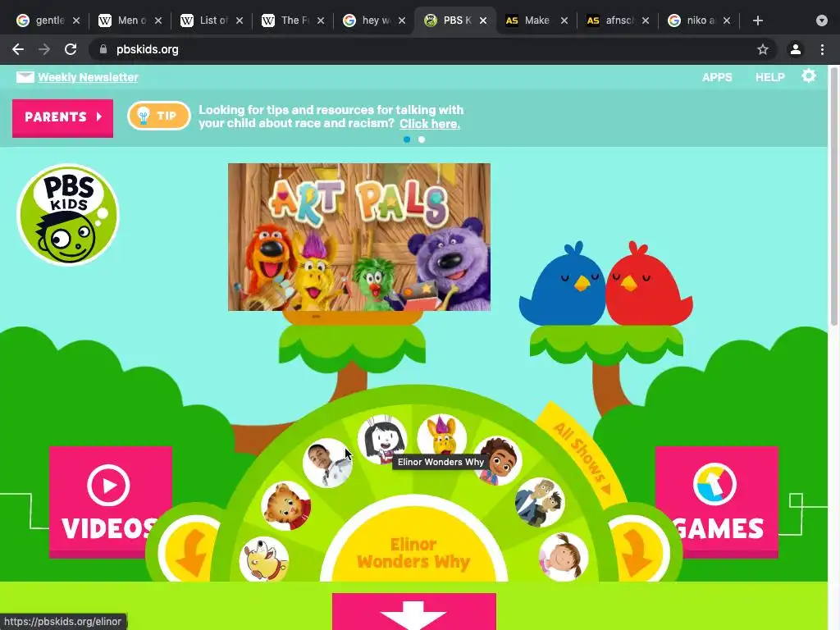Close the PBS Kids tab
840x630 pixels.
coord(483,21)
